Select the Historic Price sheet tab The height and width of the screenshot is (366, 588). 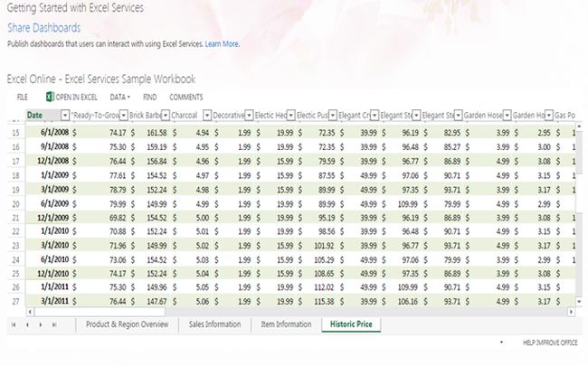point(351,324)
